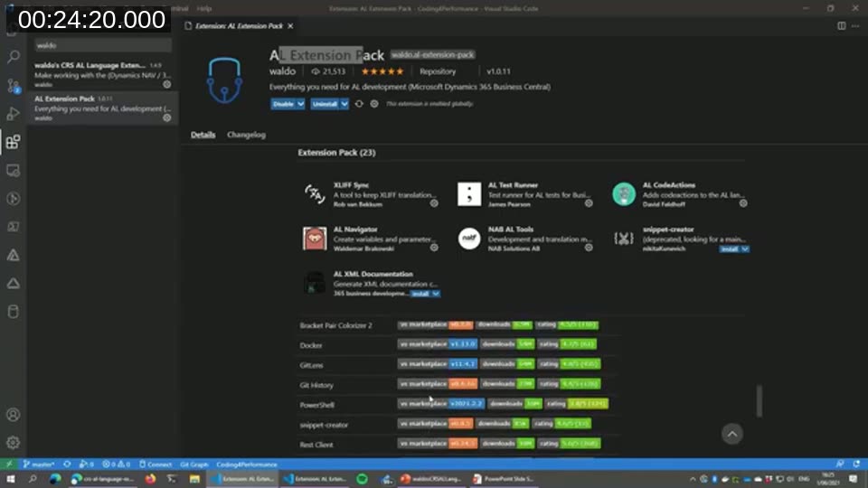Click the Docker vs marketplace badge
Screen dimensions: 868x488
point(437,344)
